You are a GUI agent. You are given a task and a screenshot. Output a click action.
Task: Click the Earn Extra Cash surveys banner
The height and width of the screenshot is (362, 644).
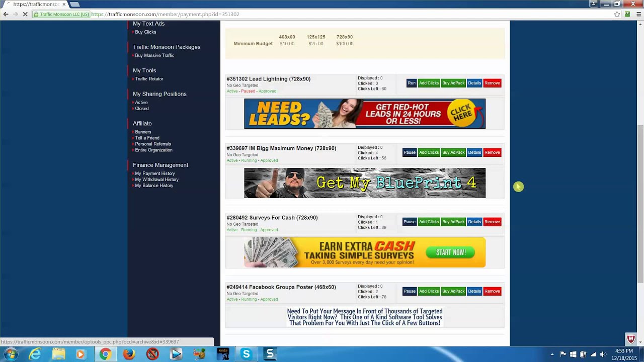click(365, 252)
